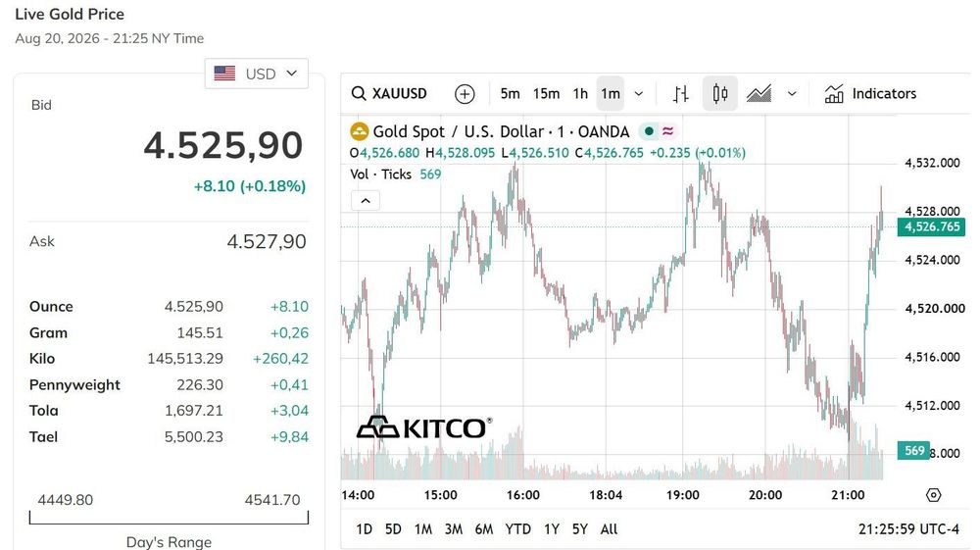The image size is (980, 550).
Task: Toggle the green market status dot
Action: click(649, 131)
